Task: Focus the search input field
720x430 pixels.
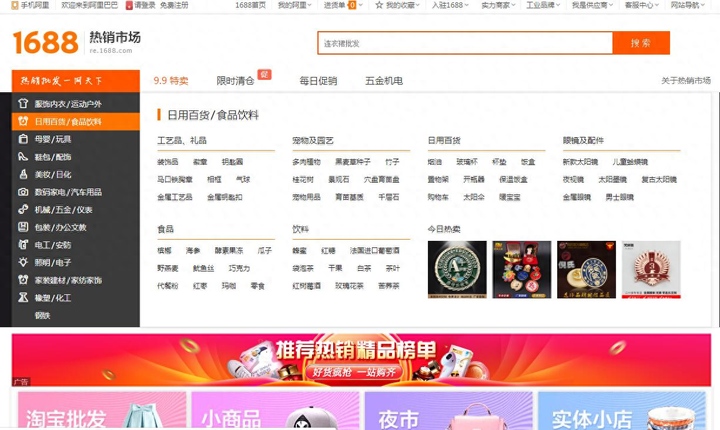Action: click(x=465, y=43)
